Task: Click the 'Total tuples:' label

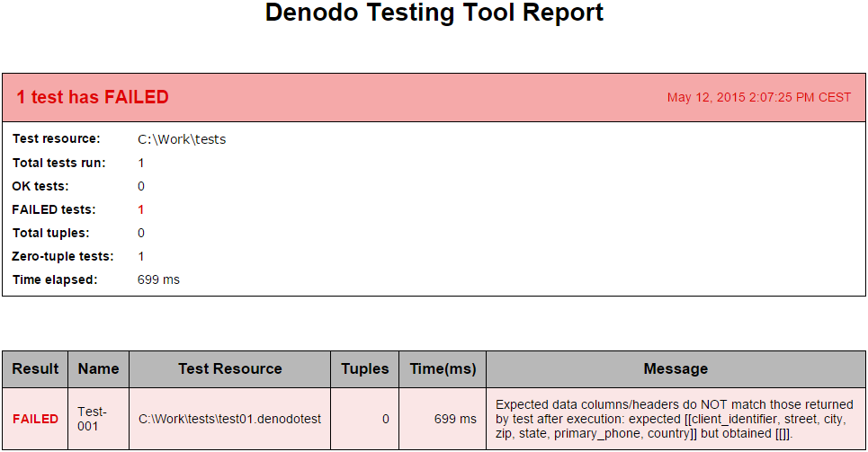Action: coord(51,233)
